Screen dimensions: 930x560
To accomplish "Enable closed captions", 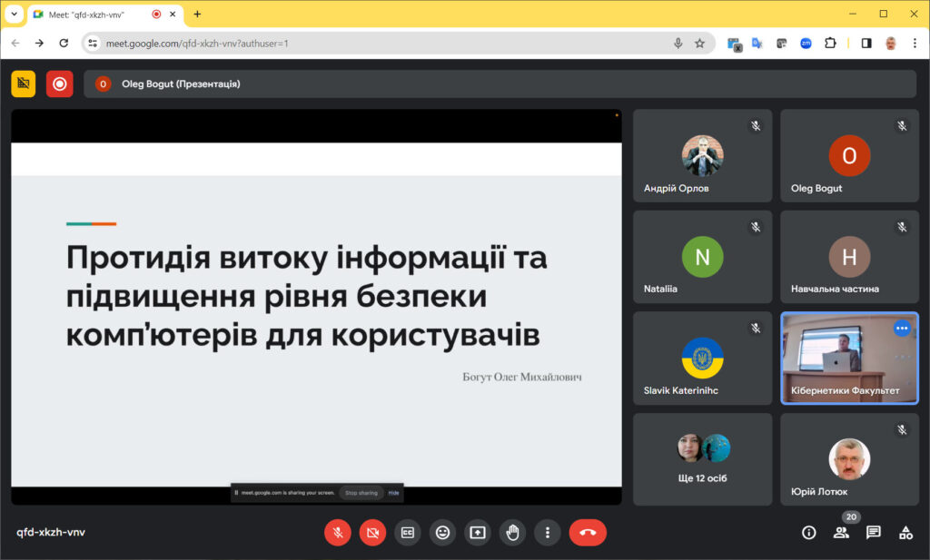I will coord(408,533).
